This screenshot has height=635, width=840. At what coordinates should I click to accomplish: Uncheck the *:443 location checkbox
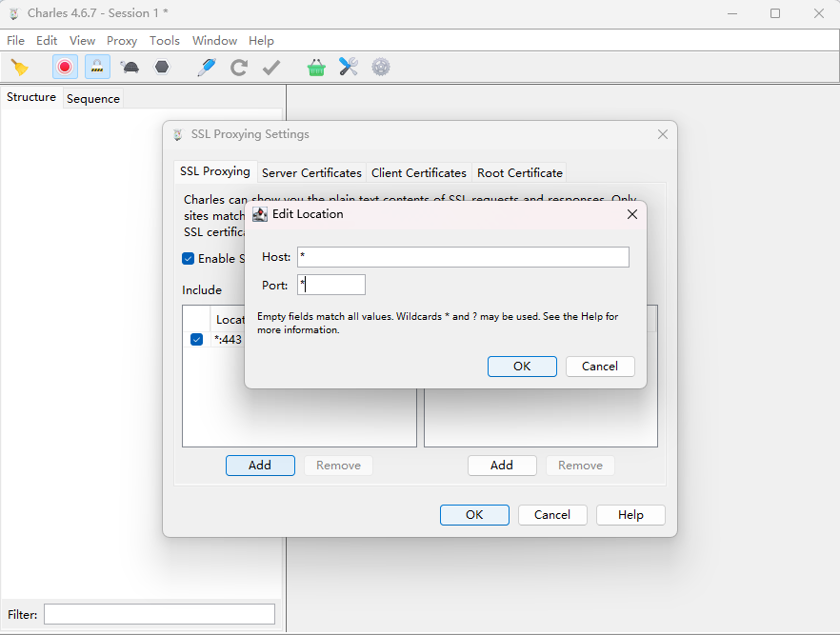click(196, 340)
